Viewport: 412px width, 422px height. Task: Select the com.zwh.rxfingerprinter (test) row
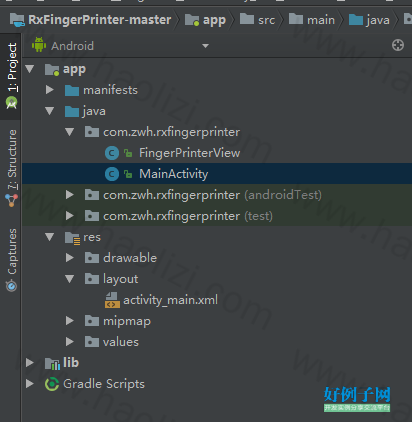(217, 216)
